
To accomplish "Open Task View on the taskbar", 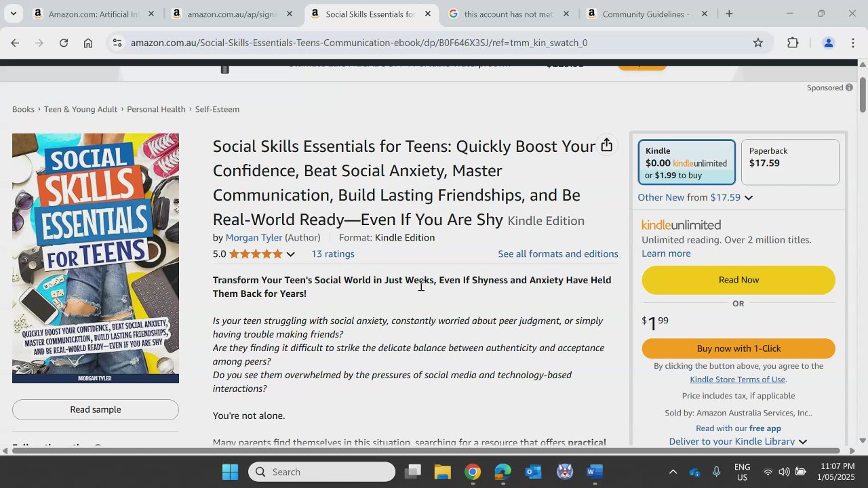I will 413,472.
